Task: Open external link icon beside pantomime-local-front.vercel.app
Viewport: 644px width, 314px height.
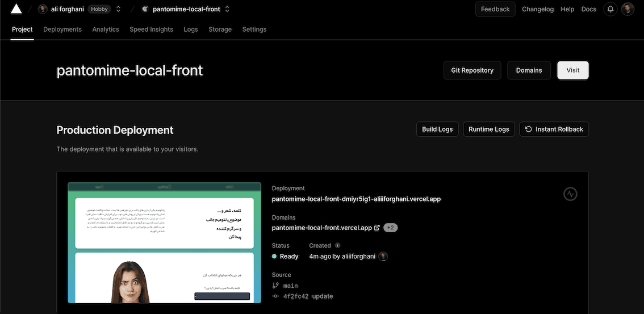Action: (377, 228)
